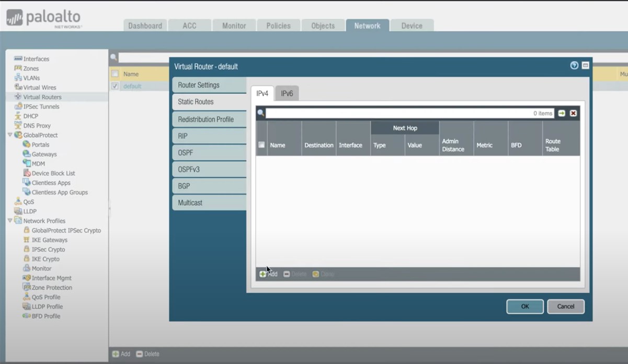Click the Clientless App Groups icon
Screen dimensions: 628x364
(x=27, y=192)
